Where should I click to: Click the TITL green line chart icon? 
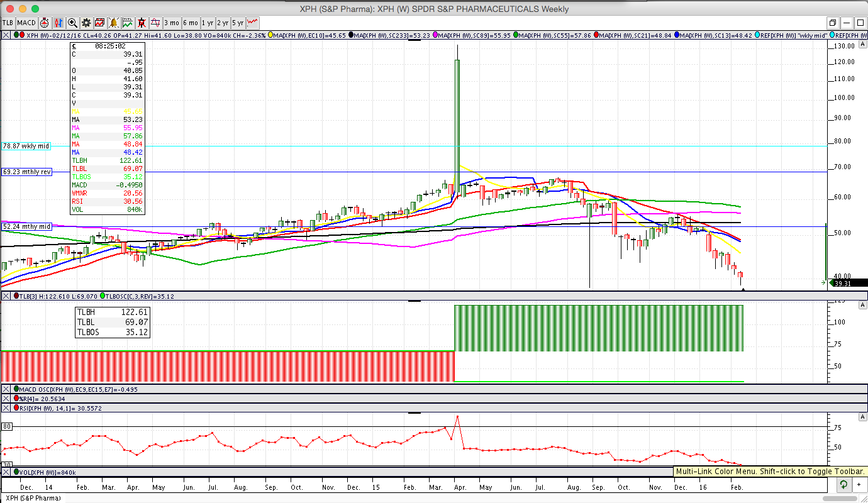[x=128, y=23]
